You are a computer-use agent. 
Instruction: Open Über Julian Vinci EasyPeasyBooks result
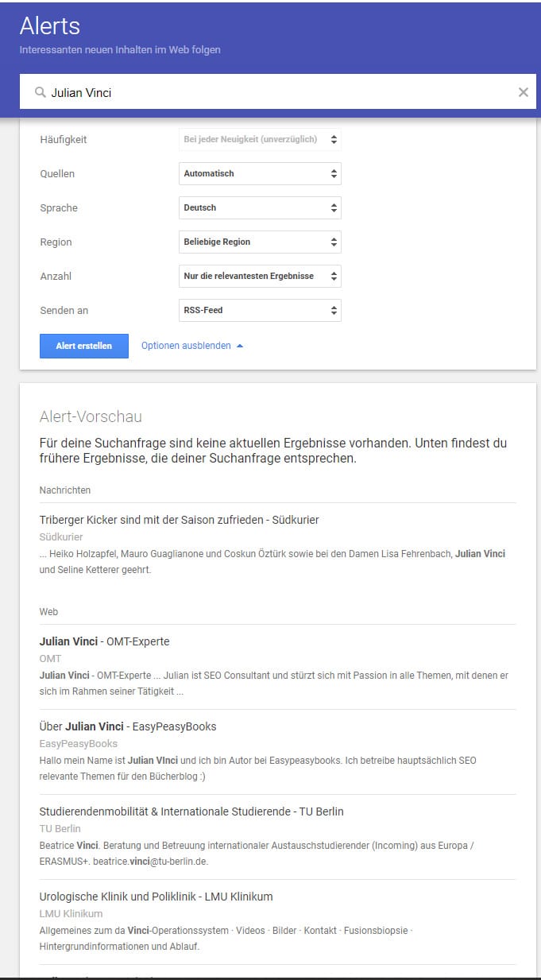(x=127, y=726)
